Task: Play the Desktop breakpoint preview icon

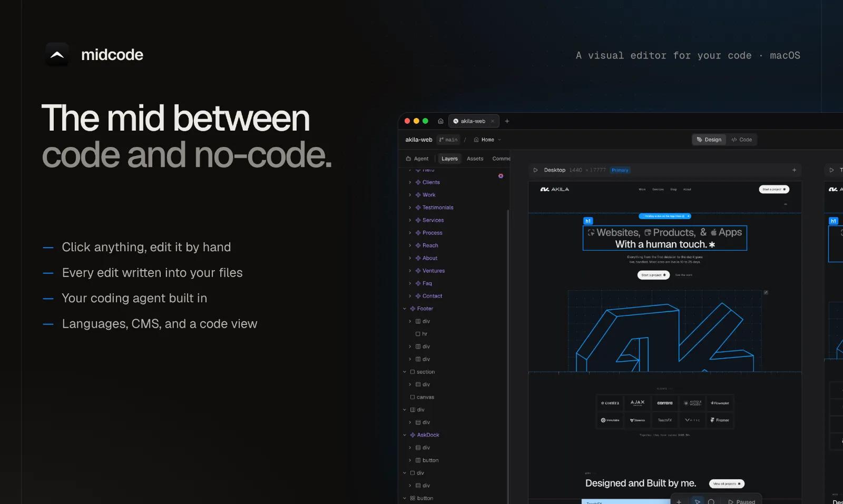Action: (x=536, y=170)
